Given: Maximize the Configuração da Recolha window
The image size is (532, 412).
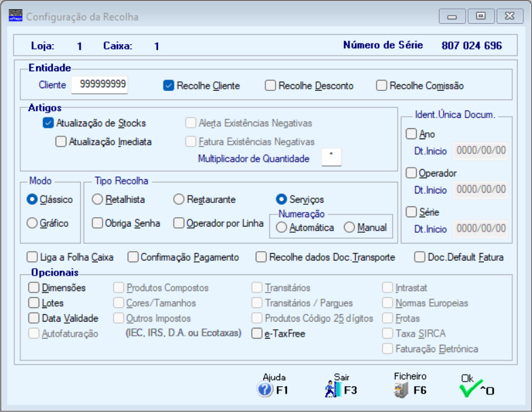Looking at the screenshot, I should 480,16.
